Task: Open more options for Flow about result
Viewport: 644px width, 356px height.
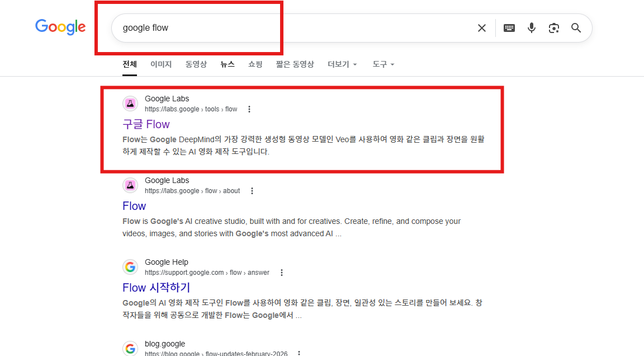Action: (252, 191)
